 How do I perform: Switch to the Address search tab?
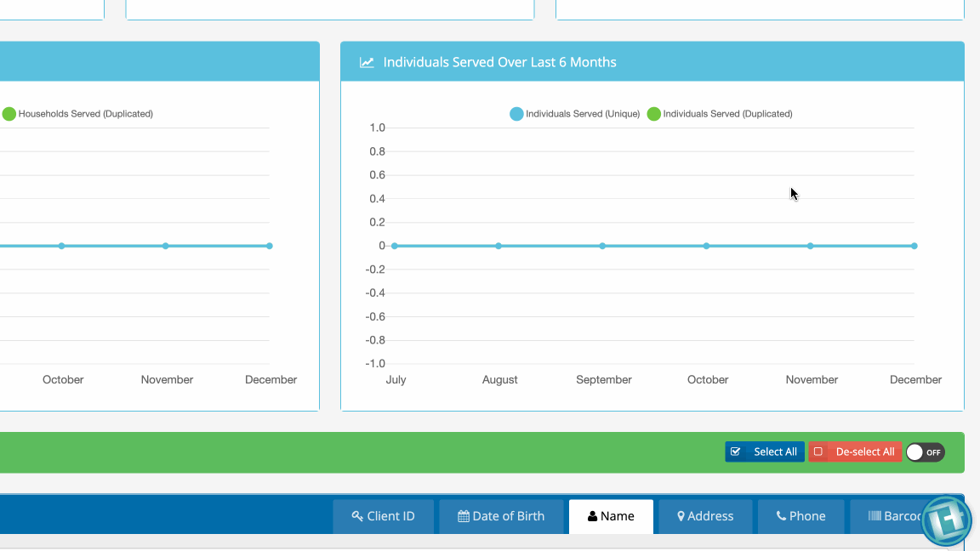[704, 516]
